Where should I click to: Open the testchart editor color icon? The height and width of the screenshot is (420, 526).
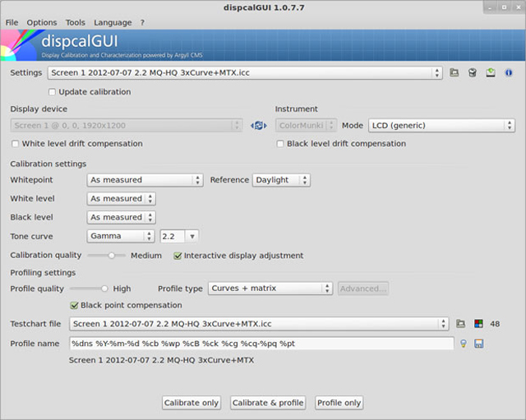pos(478,324)
